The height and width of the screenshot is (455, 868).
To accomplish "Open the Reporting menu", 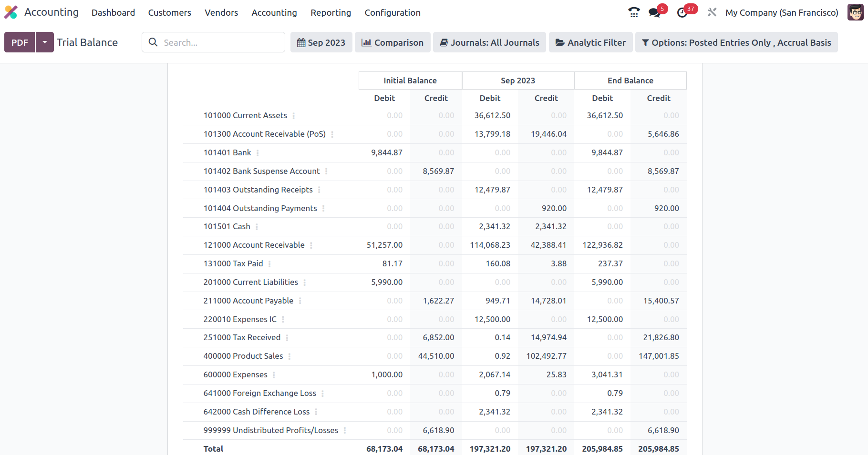I will 331,12.
